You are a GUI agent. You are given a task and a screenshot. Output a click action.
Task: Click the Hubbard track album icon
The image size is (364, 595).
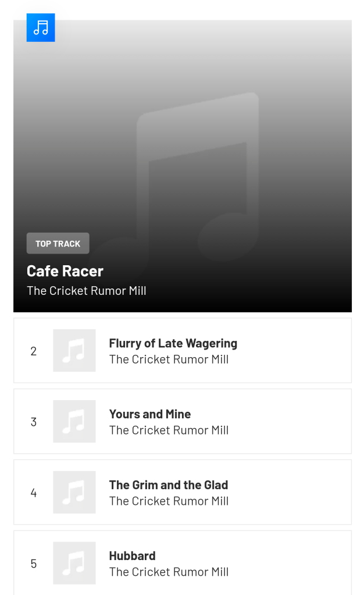coord(74,563)
